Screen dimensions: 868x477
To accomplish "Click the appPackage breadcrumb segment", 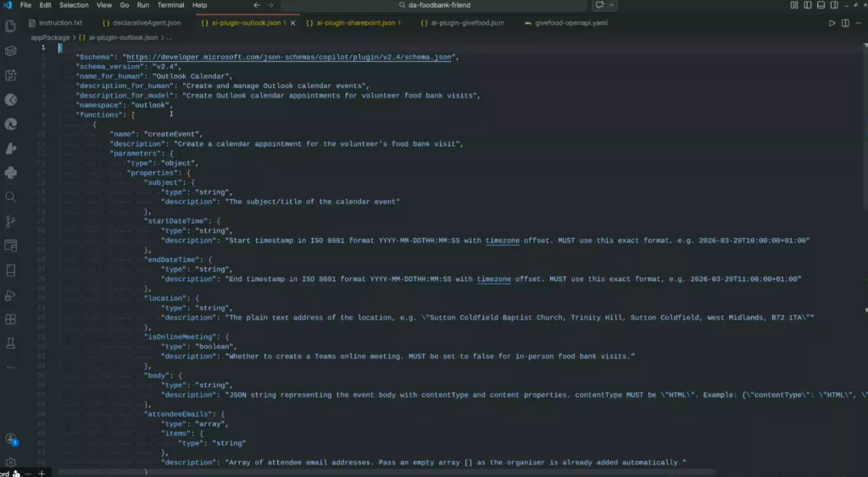I will click(50, 37).
